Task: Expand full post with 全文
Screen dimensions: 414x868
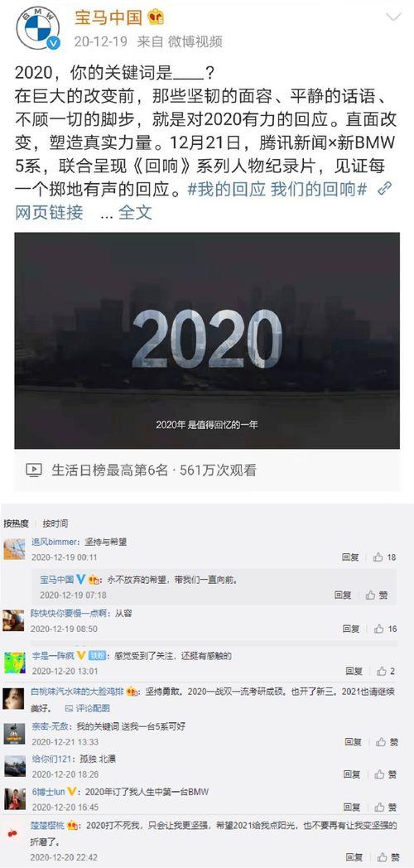Action: pos(135,212)
